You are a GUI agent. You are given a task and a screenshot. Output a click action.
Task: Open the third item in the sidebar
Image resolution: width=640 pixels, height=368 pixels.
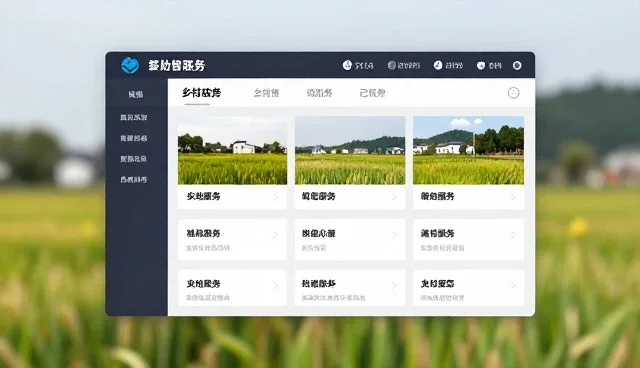point(133,138)
